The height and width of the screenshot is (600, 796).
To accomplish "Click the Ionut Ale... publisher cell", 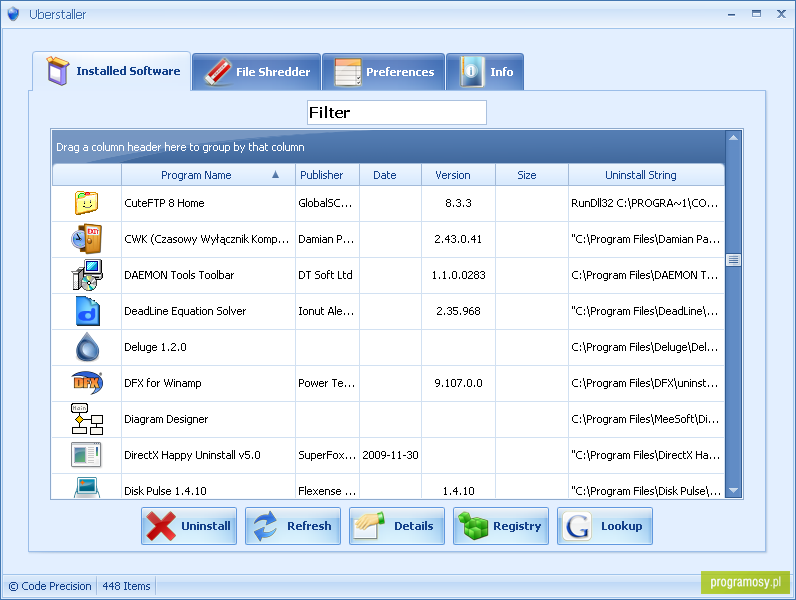I will 327,311.
